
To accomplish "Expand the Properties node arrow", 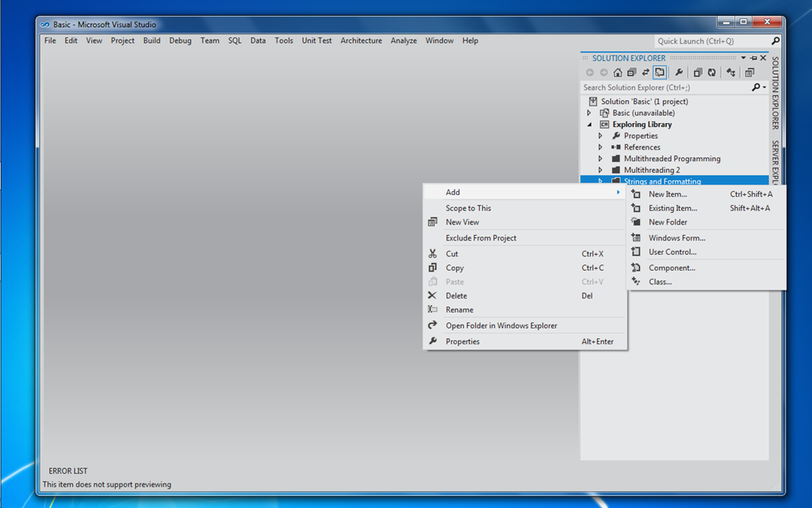I will point(600,136).
